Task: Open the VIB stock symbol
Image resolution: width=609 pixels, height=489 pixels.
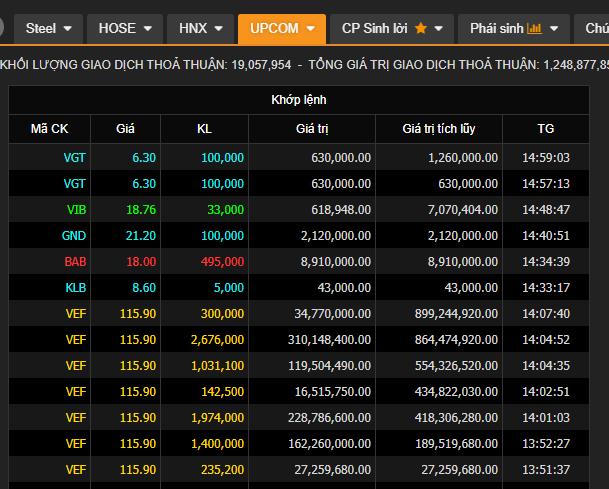Action: [x=76, y=210]
